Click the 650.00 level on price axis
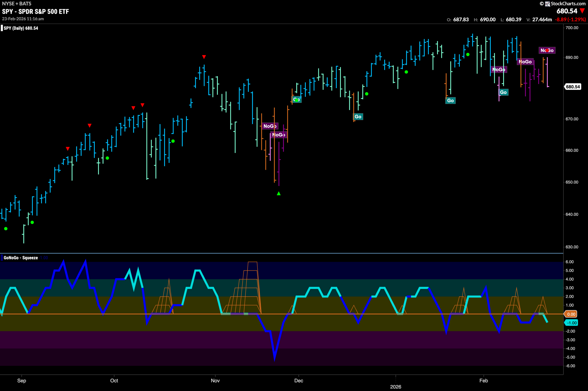Viewport: 588px width, 391px height. (x=572, y=182)
